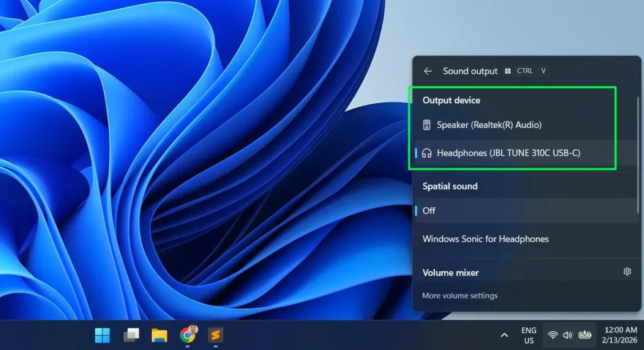Click the headphones icon beside JBL TUNE

tap(427, 154)
